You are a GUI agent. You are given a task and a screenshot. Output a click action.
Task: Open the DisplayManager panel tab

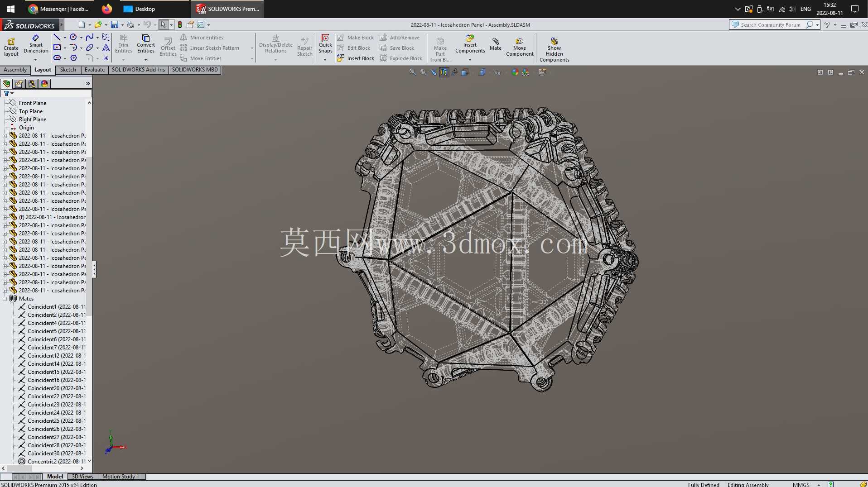[44, 84]
